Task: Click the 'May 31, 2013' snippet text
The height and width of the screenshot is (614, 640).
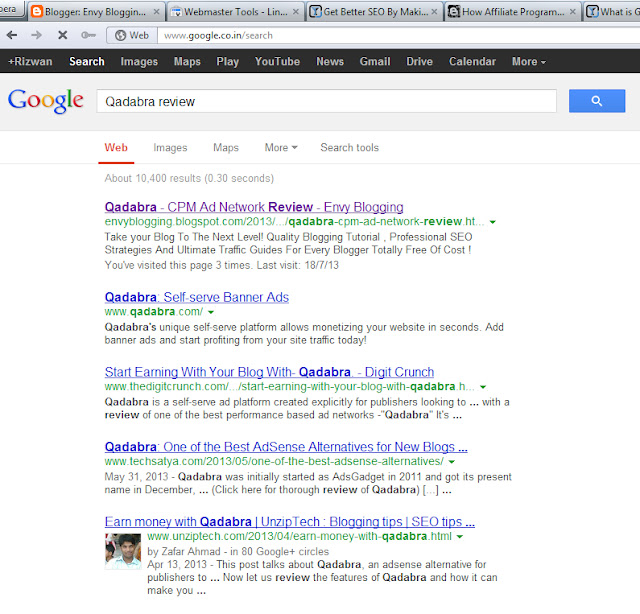Action: point(136,477)
